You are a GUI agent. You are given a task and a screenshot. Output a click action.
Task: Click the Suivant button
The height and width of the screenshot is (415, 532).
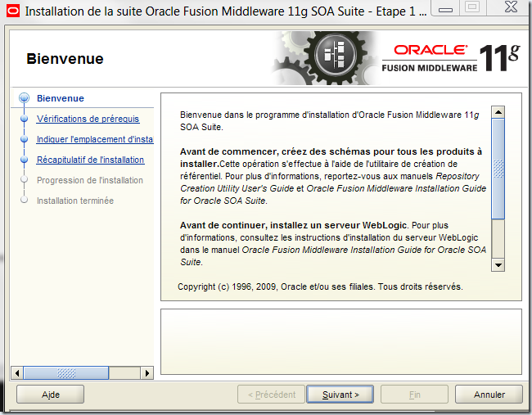click(x=340, y=395)
